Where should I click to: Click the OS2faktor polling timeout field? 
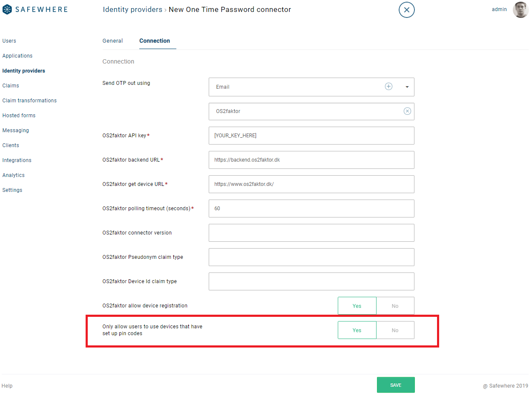(311, 208)
